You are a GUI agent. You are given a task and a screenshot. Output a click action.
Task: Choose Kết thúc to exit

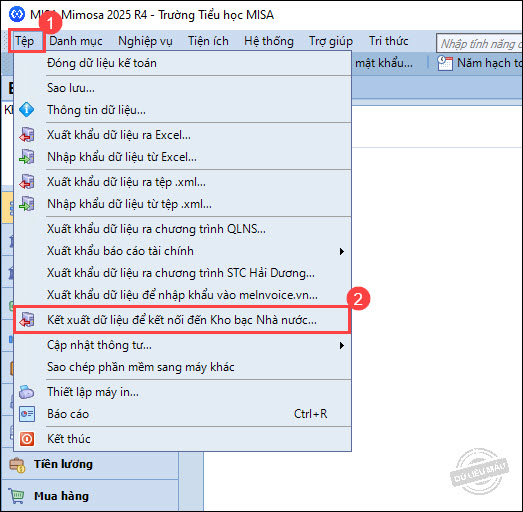pyautogui.click(x=183, y=439)
